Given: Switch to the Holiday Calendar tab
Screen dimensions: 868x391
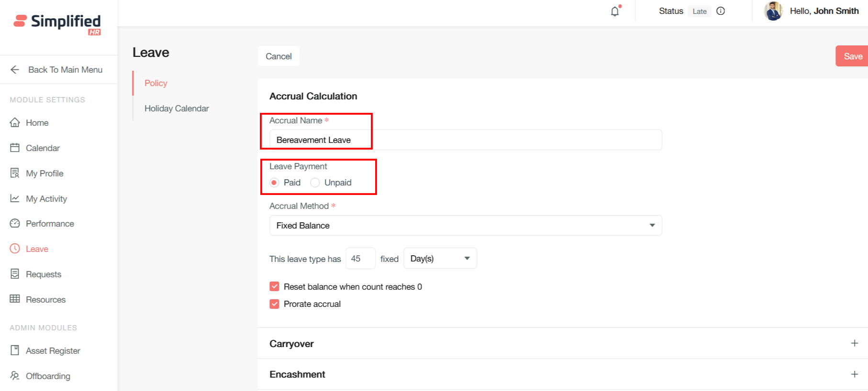Looking at the screenshot, I should (177, 109).
